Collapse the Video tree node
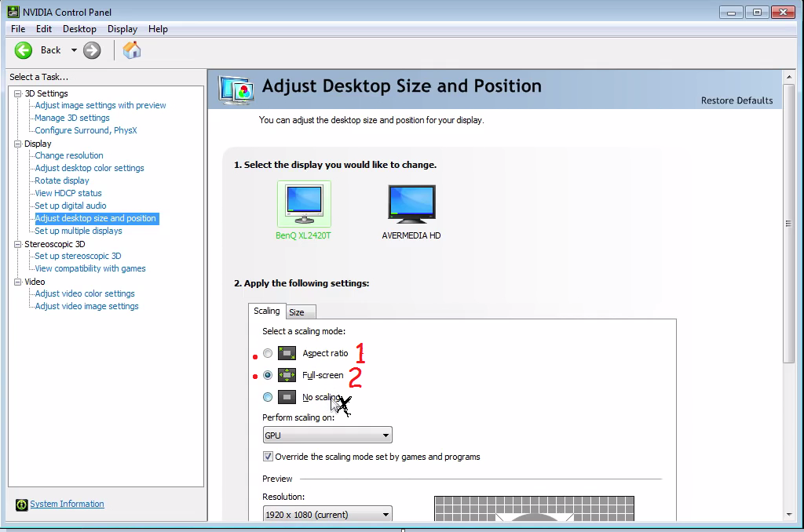The width and height of the screenshot is (804, 532). coord(18,282)
